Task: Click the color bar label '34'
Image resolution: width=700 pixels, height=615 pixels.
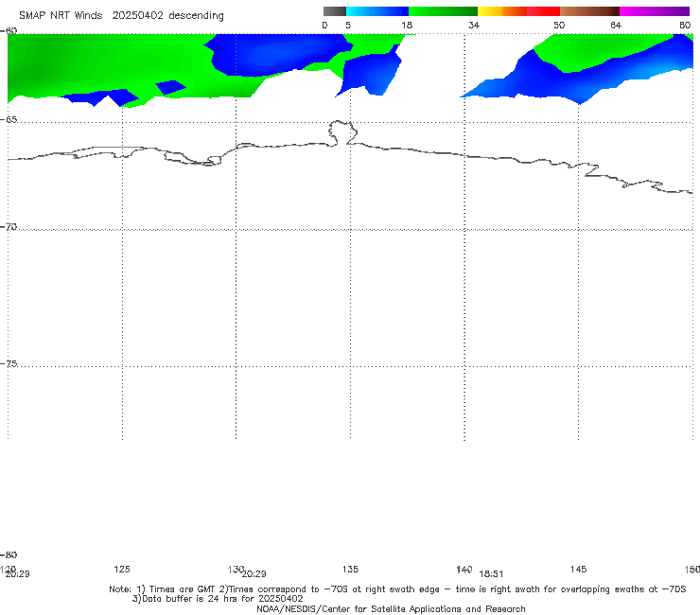Action: [474, 25]
